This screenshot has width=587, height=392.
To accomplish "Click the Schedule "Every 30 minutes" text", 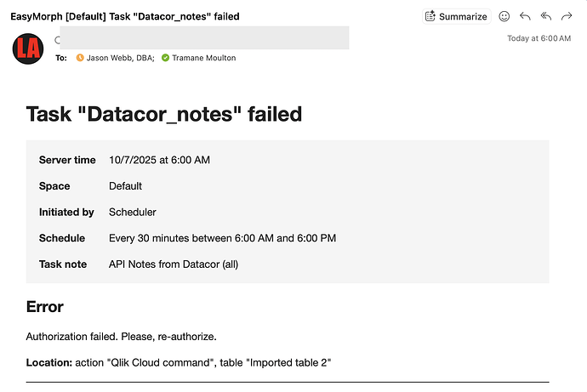I will coord(222,238).
